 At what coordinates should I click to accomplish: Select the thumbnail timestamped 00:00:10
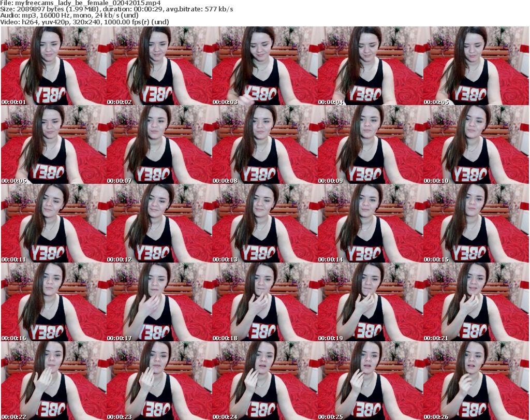coord(476,144)
